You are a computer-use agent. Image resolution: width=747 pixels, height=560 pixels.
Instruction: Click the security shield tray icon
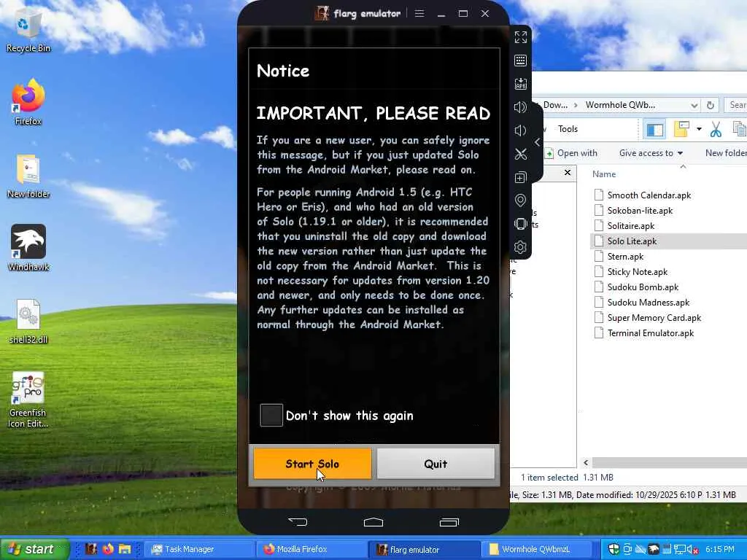(614, 549)
